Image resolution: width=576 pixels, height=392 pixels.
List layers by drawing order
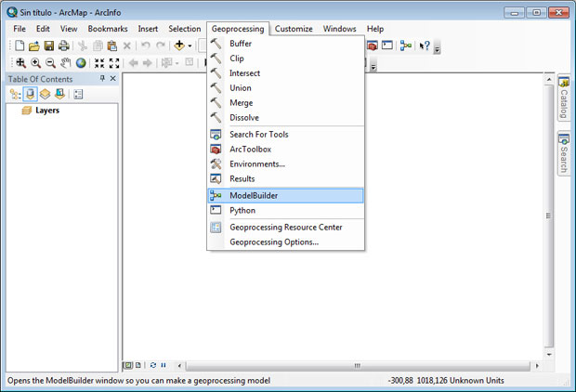15,95
